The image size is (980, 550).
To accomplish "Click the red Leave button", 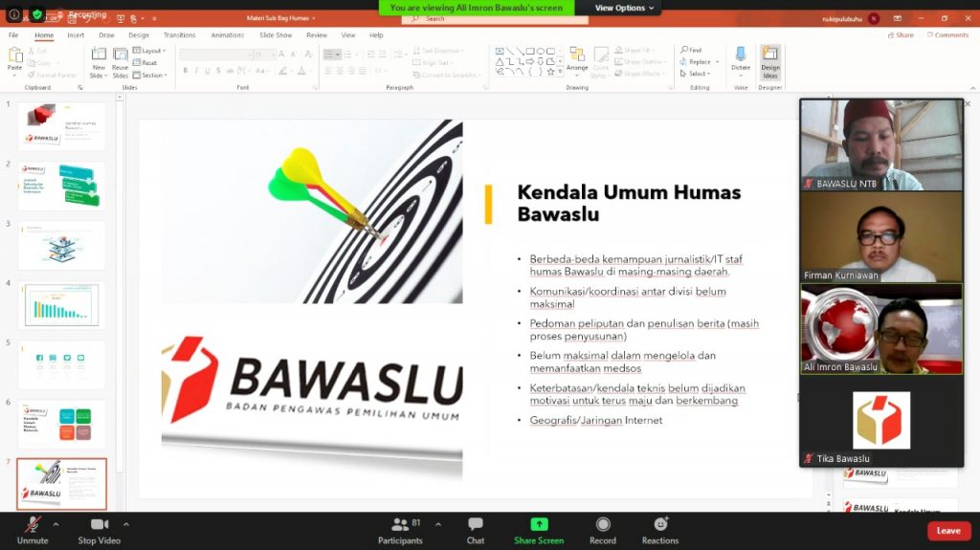I will coord(947,531).
